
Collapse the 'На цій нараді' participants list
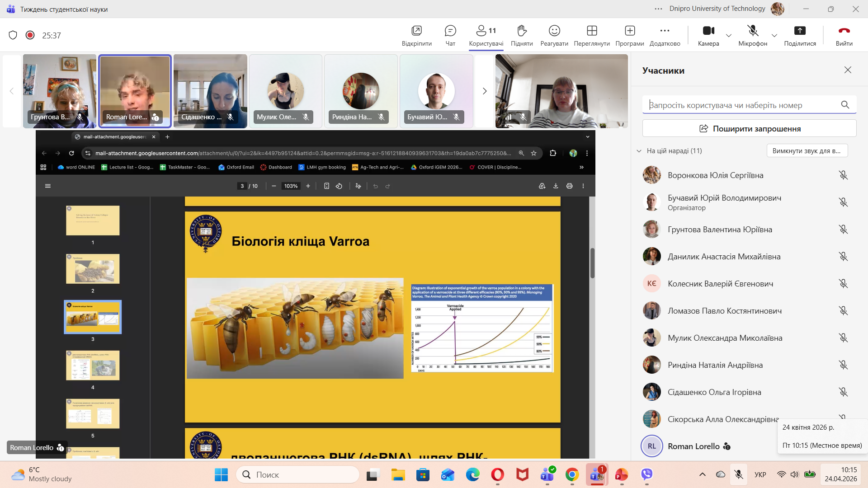coord(639,151)
